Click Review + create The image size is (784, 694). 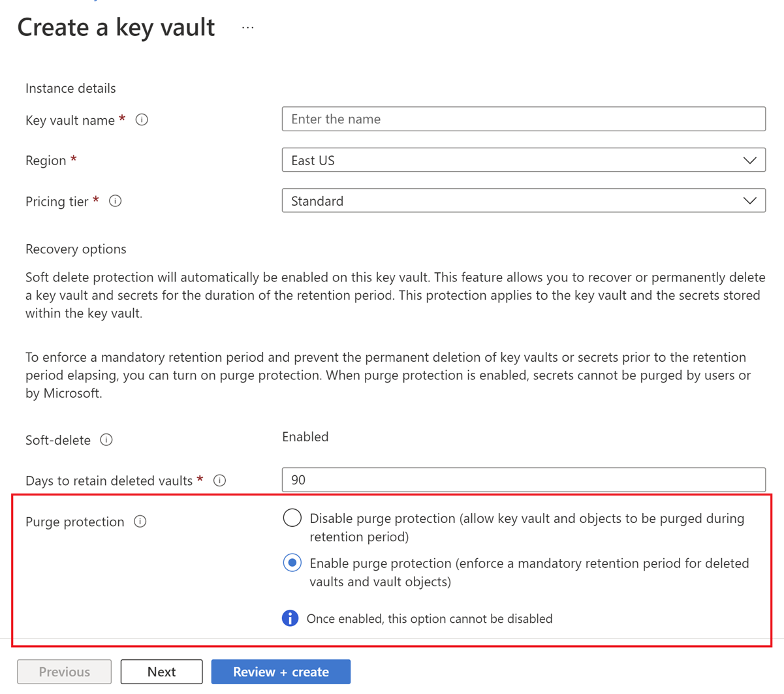(281, 671)
